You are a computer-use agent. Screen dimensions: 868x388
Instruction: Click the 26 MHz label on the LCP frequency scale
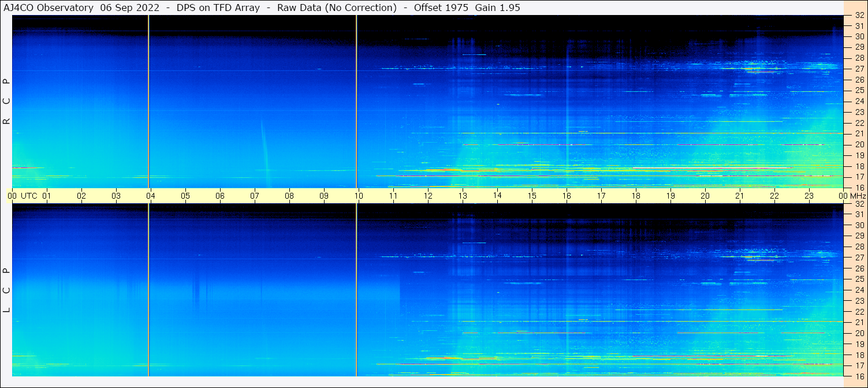(x=859, y=268)
